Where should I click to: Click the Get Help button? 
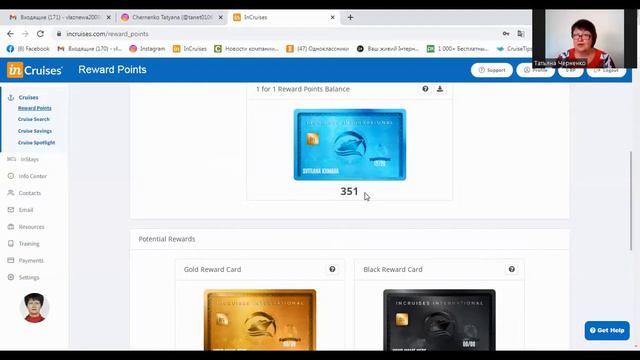coord(607,331)
